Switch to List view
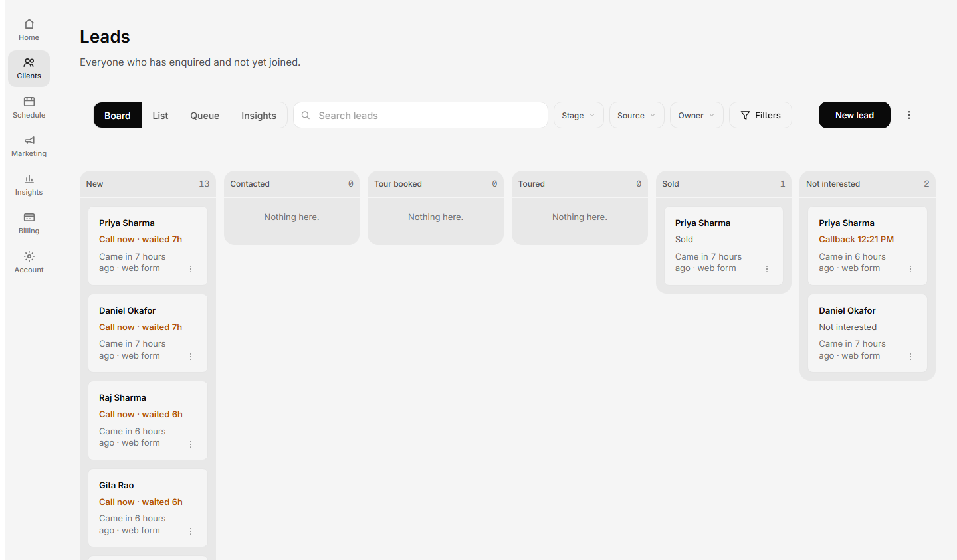This screenshot has width=957, height=560. (160, 115)
